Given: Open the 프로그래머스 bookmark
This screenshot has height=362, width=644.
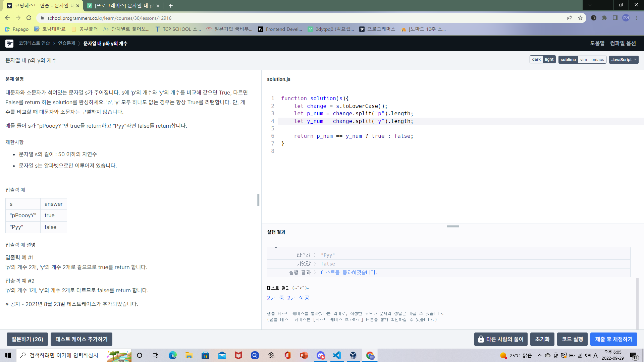Looking at the screenshot, I should click(x=377, y=29).
